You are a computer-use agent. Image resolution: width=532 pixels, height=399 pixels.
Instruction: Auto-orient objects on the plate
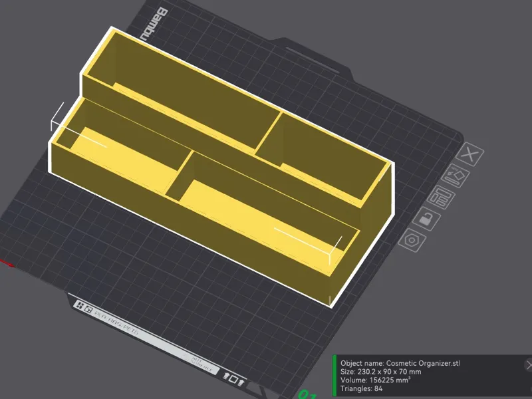point(456,176)
